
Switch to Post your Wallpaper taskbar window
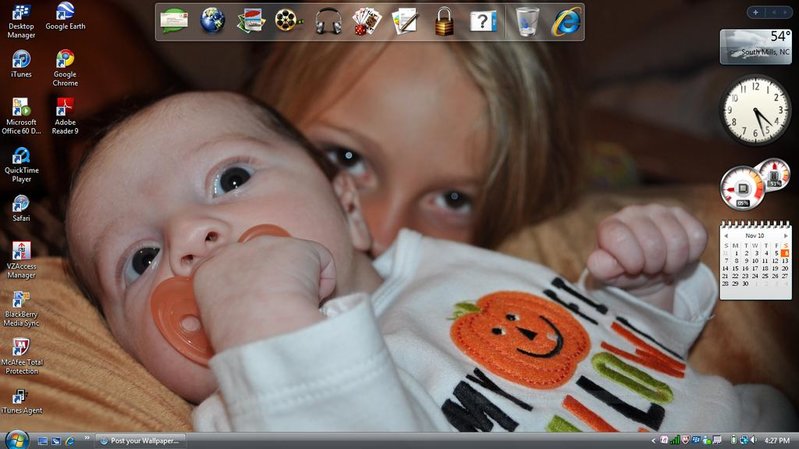pyautogui.click(x=141, y=441)
